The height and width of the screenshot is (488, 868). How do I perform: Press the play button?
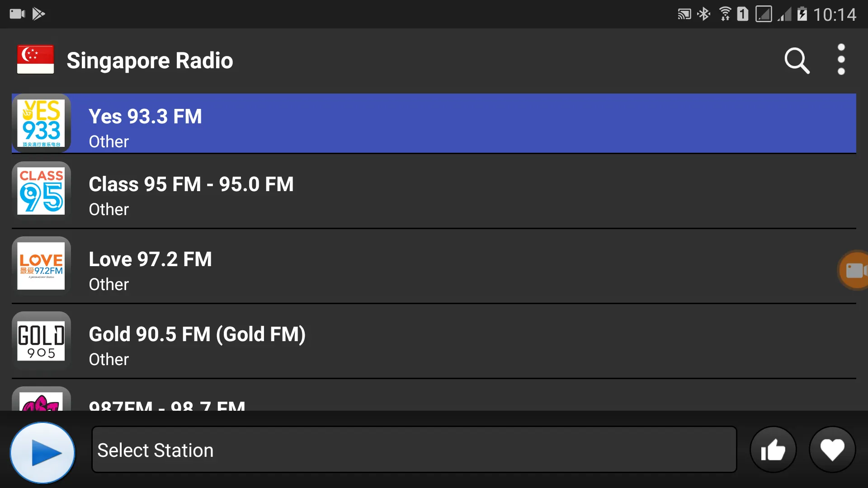pos(42,450)
